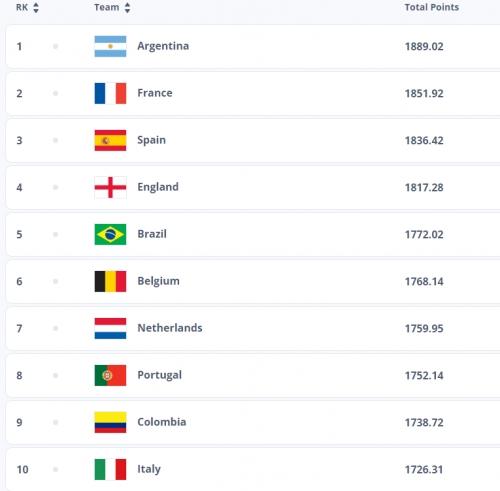Click the England flag icon
The image size is (500, 491).
click(x=110, y=187)
